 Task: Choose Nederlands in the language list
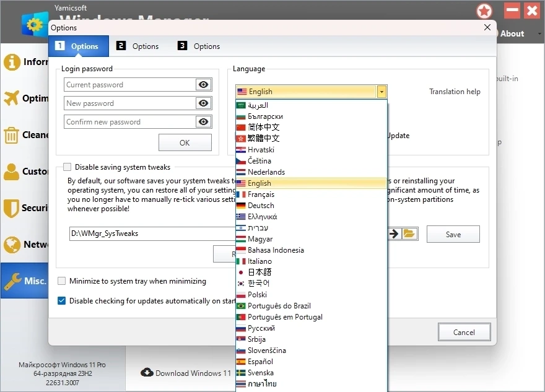pos(312,172)
